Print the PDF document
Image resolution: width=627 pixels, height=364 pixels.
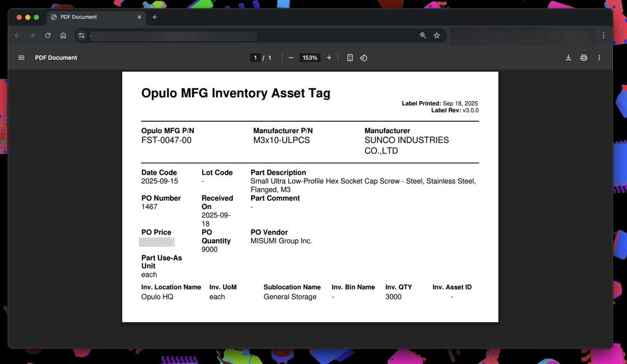click(583, 58)
